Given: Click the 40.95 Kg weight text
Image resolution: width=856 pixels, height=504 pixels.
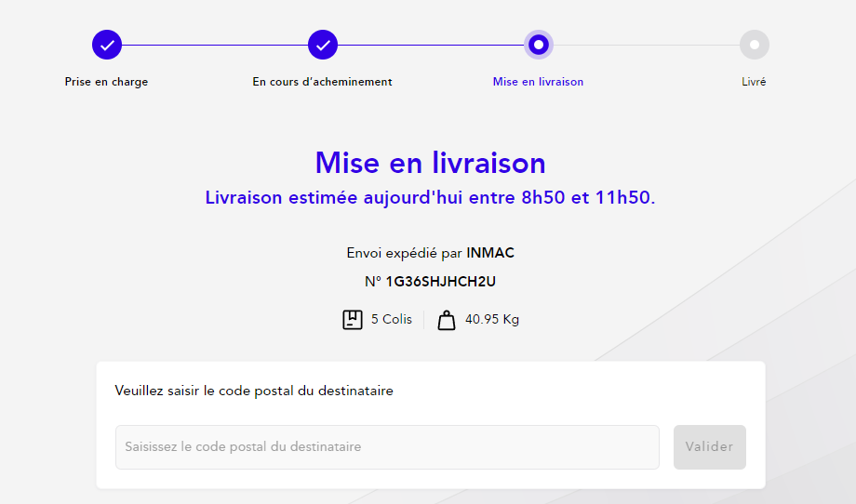Looking at the screenshot, I should (x=492, y=320).
